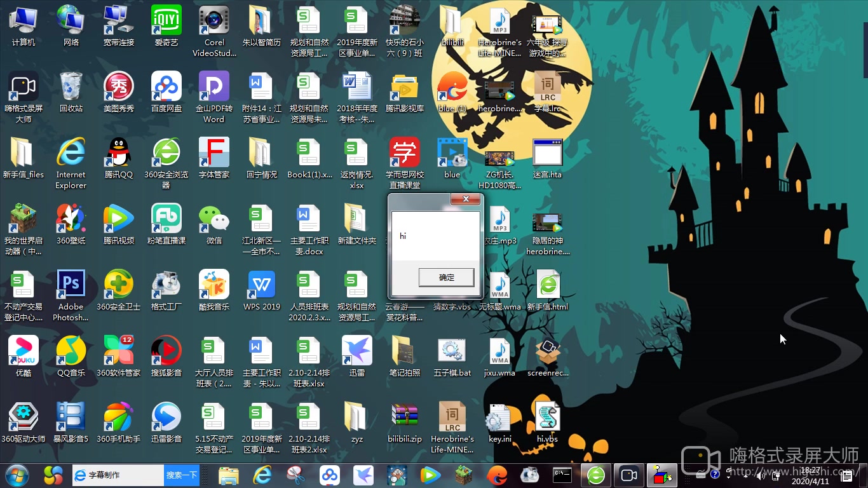The image size is (868, 488).
Task: Select the 新建文件夹 folder
Action: click(357, 224)
